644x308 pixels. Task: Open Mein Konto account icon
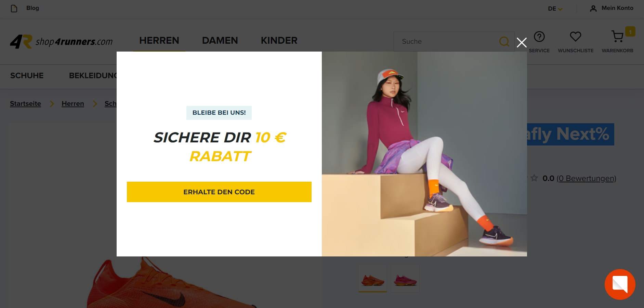click(x=593, y=9)
